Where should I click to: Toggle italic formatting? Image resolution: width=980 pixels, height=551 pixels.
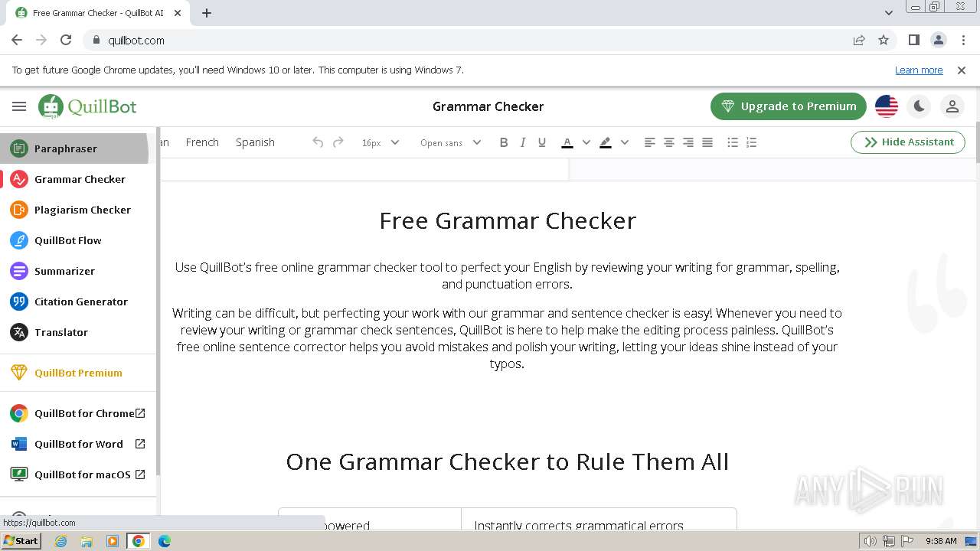[x=523, y=142]
